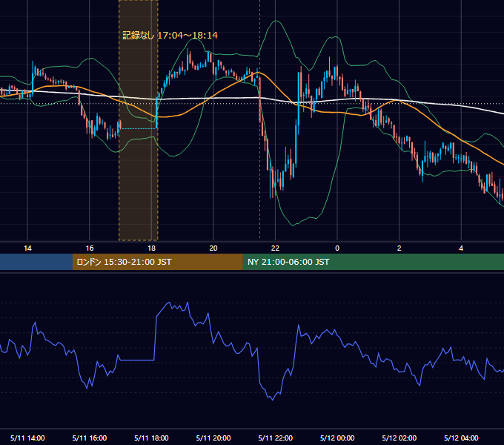Click the '5/12 04:00' date axis label
This screenshot has width=504, height=445.
click(x=461, y=438)
